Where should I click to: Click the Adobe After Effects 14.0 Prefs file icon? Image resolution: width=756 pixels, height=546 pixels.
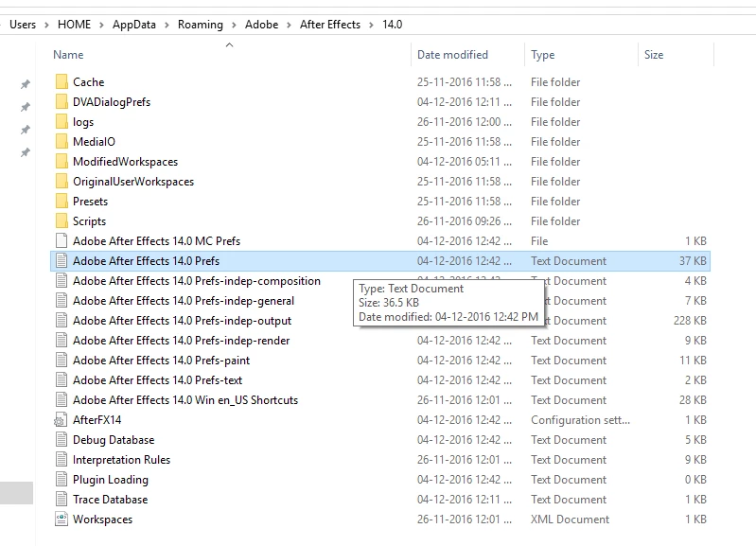coord(62,260)
